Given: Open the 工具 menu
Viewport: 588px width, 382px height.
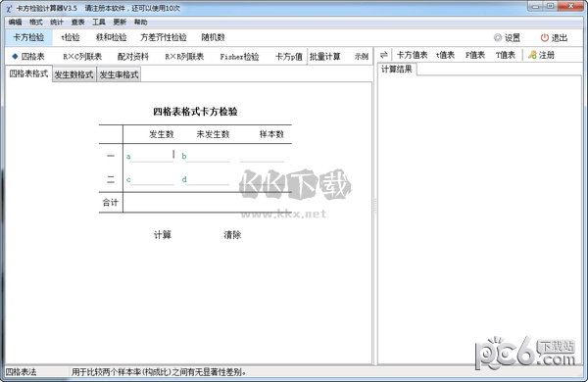Looking at the screenshot, I should tap(99, 23).
